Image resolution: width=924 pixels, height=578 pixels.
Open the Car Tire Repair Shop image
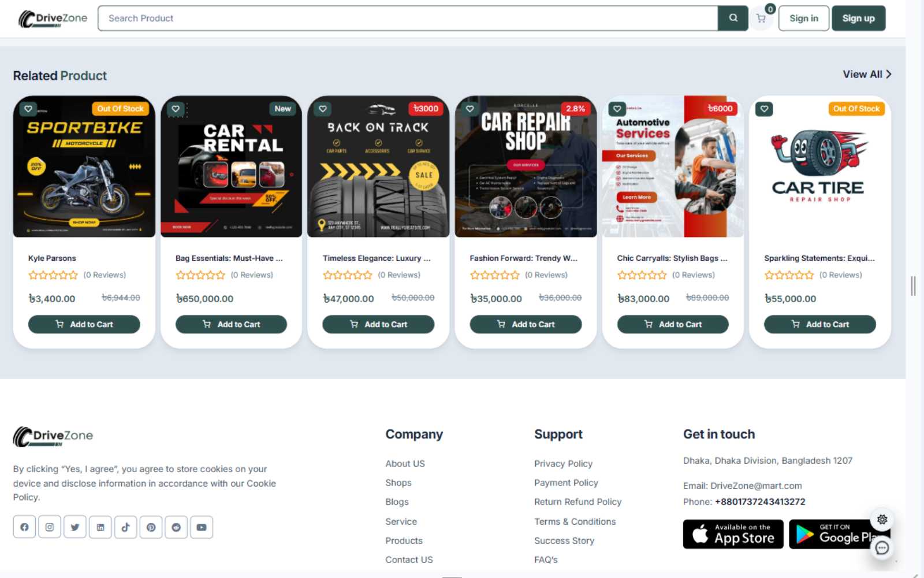click(820, 166)
